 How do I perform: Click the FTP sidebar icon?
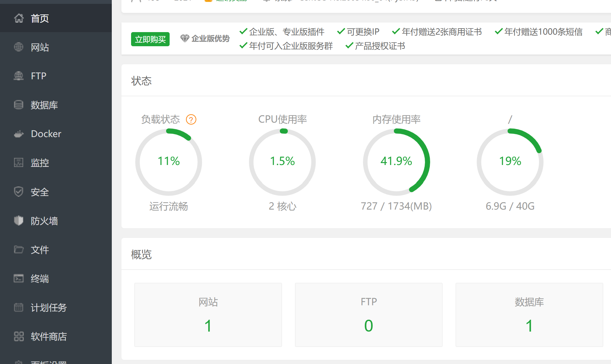19,76
